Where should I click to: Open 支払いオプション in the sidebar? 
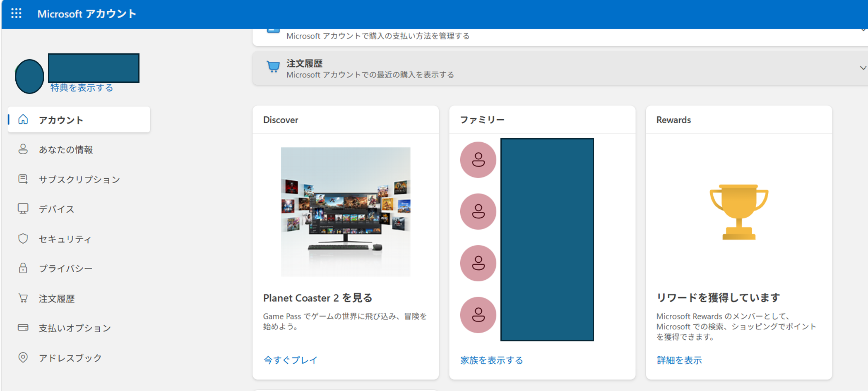coord(75,328)
